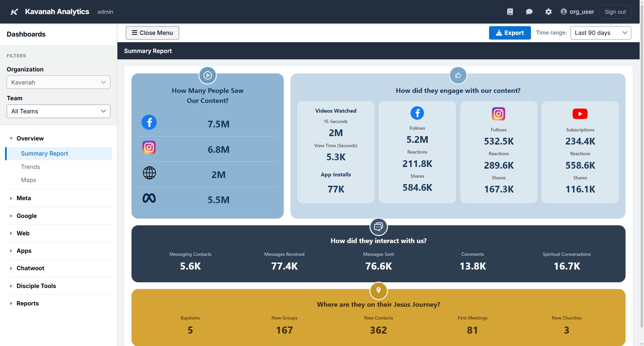Screen dimensions: 644x346
Task: Click the thumbs-up icon above engagement card
Action: 458,75
